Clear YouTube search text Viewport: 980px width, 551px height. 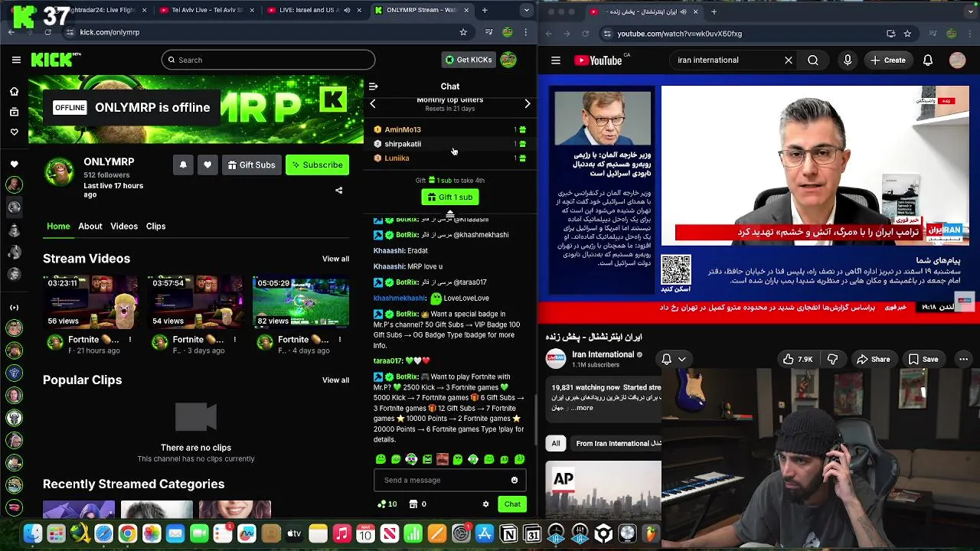(x=789, y=60)
